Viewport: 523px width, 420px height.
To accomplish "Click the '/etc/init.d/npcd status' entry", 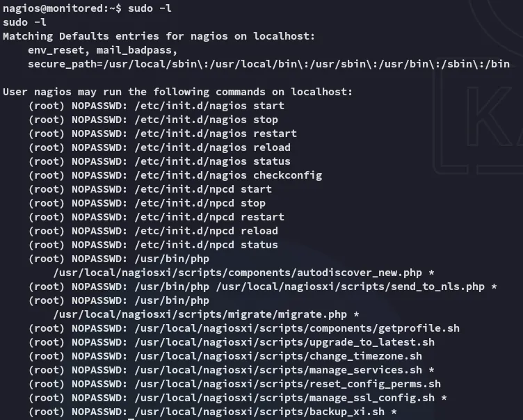I will [x=206, y=245].
